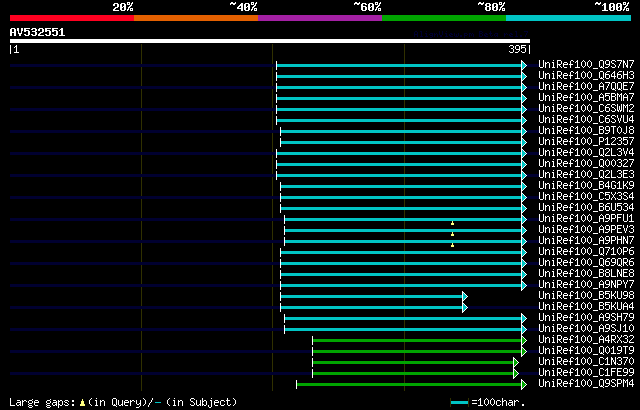Viewport: 640px width, 410px height.
Task: Select UniRef100_C5X3S4 label
Action: [x=586, y=197]
